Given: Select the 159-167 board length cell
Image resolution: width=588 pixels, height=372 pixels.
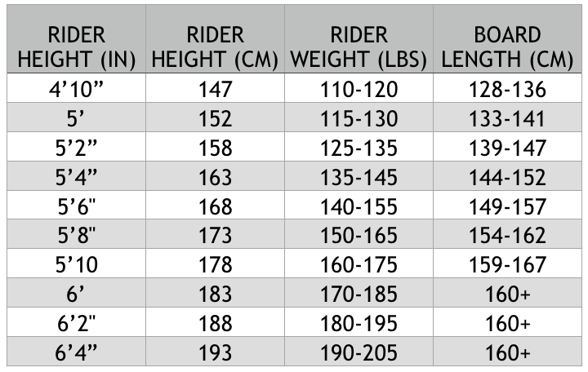Looking at the screenshot, I should (x=507, y=263).
